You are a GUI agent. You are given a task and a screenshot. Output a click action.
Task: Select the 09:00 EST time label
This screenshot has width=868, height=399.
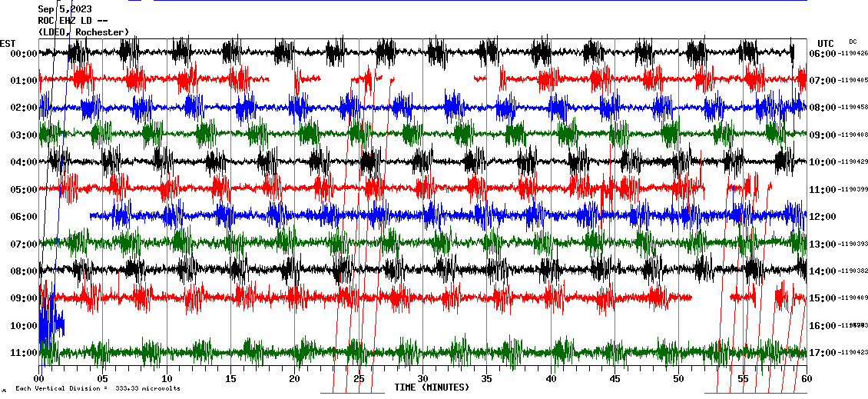click(x=23, y=298)
